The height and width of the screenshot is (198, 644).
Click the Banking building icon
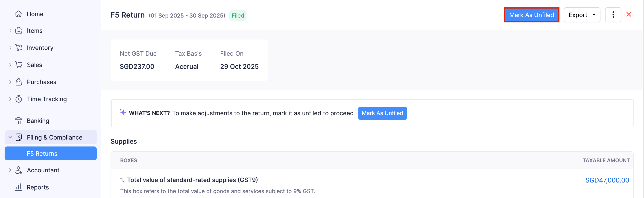(18, 121)
